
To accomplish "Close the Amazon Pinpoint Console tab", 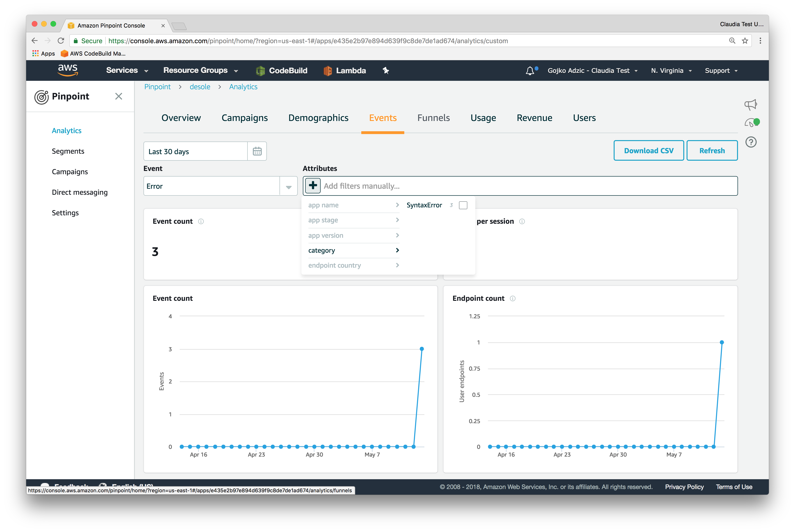I will point(163,25).
